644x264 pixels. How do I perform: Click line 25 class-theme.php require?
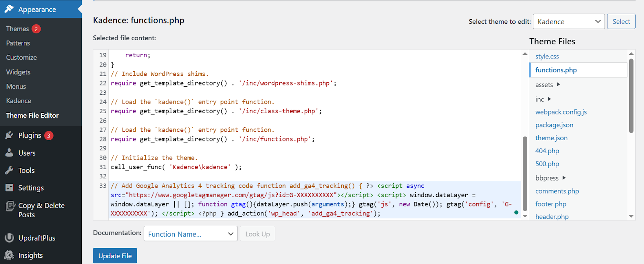click(x=216, y=111)
